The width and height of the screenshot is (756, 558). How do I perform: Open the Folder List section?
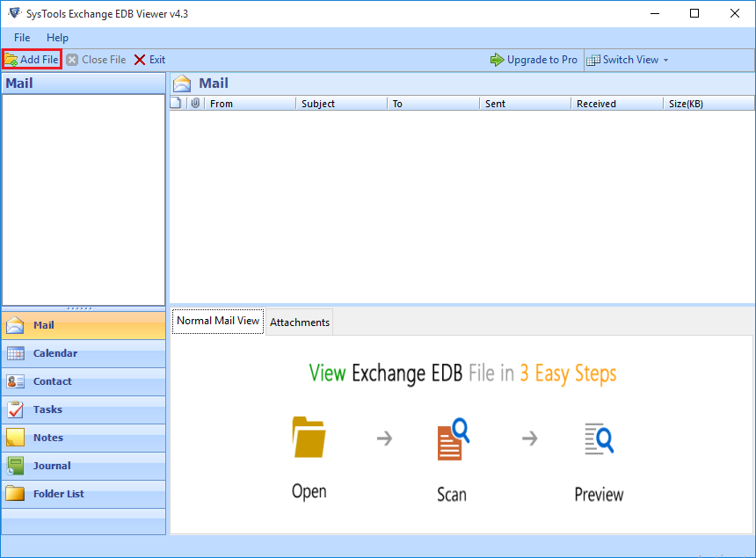tap(84, 494)
